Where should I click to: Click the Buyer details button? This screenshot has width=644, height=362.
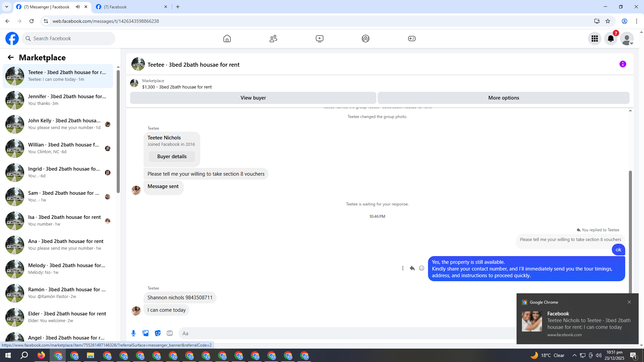(172, 157)
